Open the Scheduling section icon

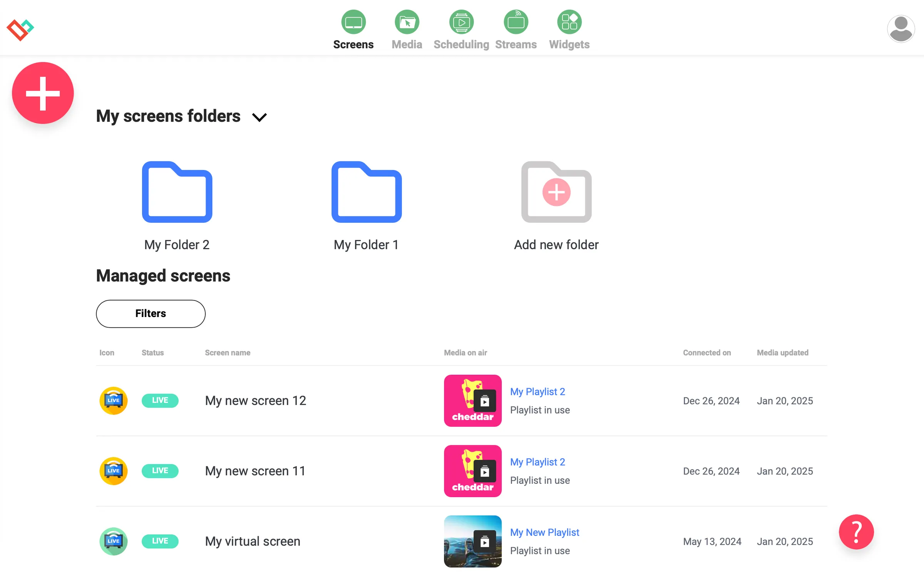[x=461, y=22]
